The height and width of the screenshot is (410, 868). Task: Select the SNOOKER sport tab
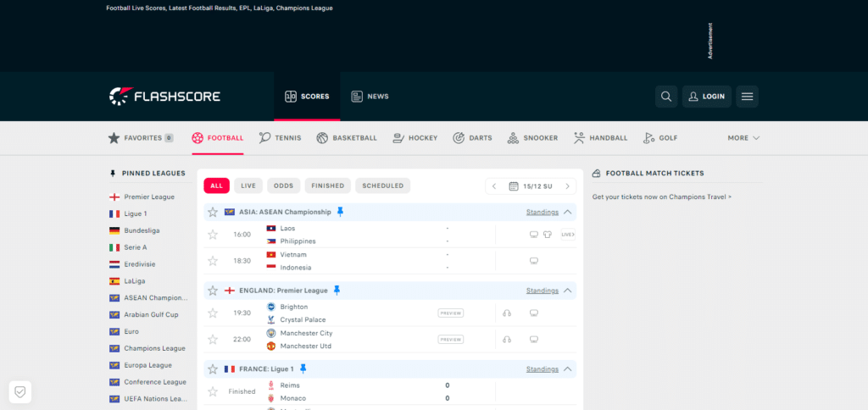point(532,138)
